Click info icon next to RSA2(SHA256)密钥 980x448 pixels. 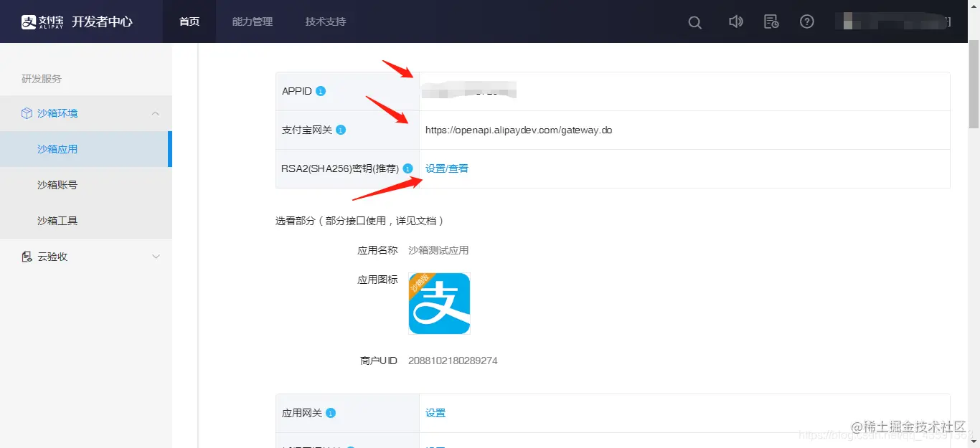coord(407,168)
